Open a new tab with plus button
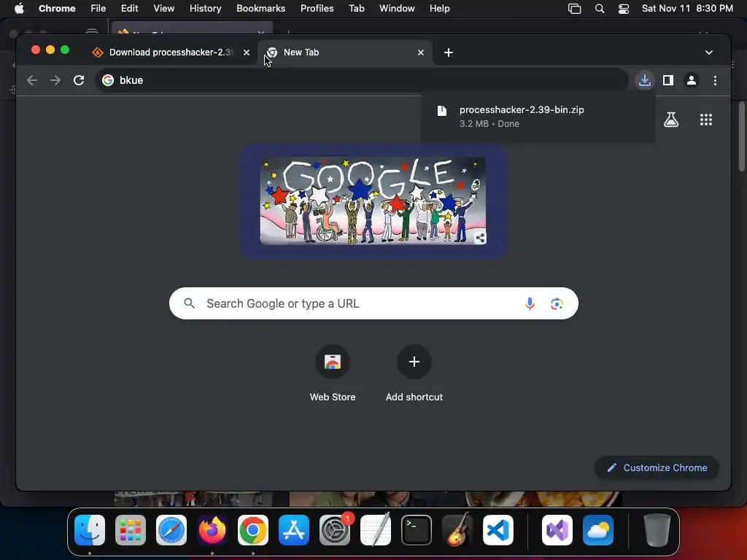 point(449,52)
